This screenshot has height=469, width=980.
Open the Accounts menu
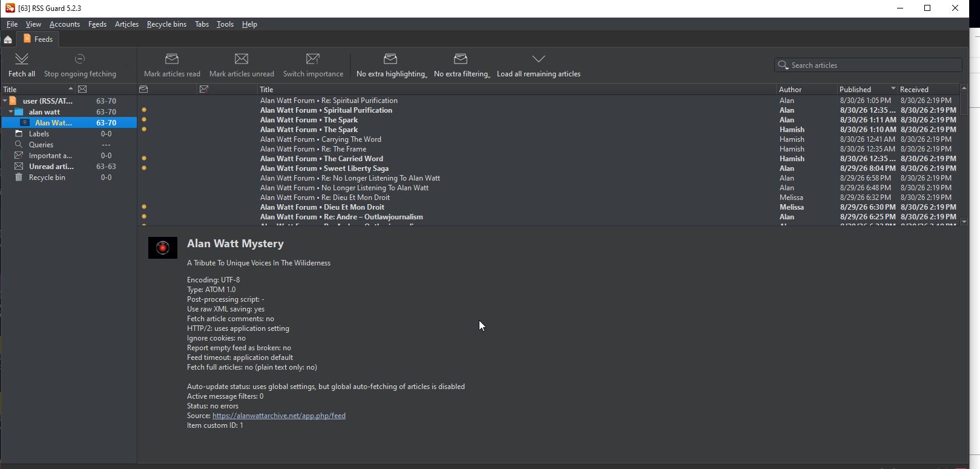pos(65,24)
